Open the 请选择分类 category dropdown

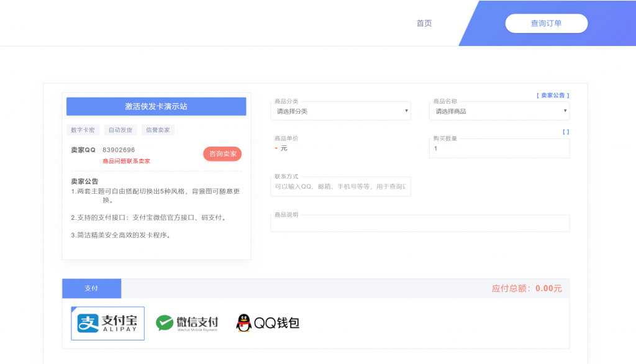click(x=340, y=111)
